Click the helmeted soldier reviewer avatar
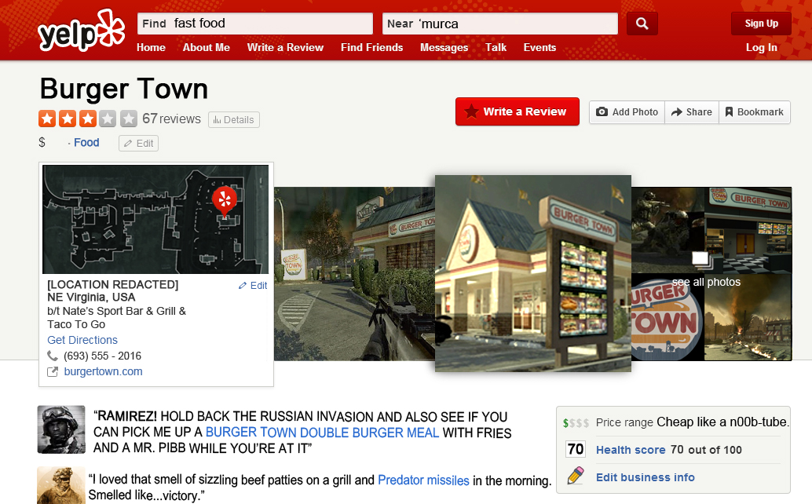This screenshot has height=504, width=812. pyautogui.click(x=61, y=429)
